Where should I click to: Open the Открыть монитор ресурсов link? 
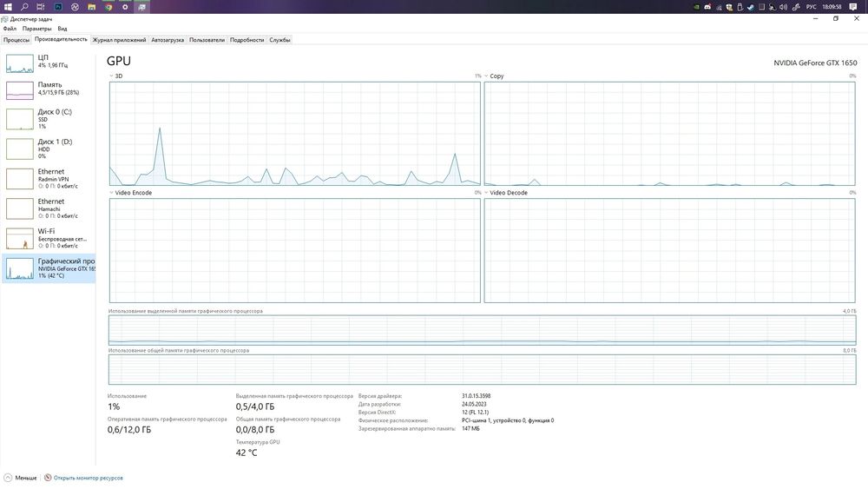(83, 478)
